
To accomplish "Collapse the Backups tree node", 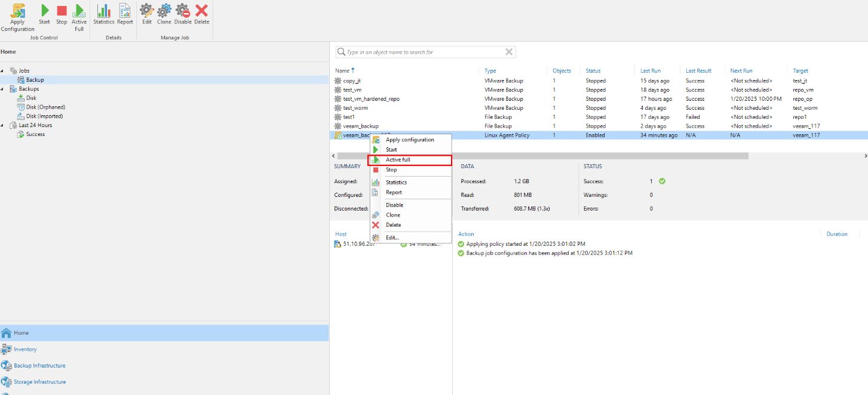I will coord(2,90).
